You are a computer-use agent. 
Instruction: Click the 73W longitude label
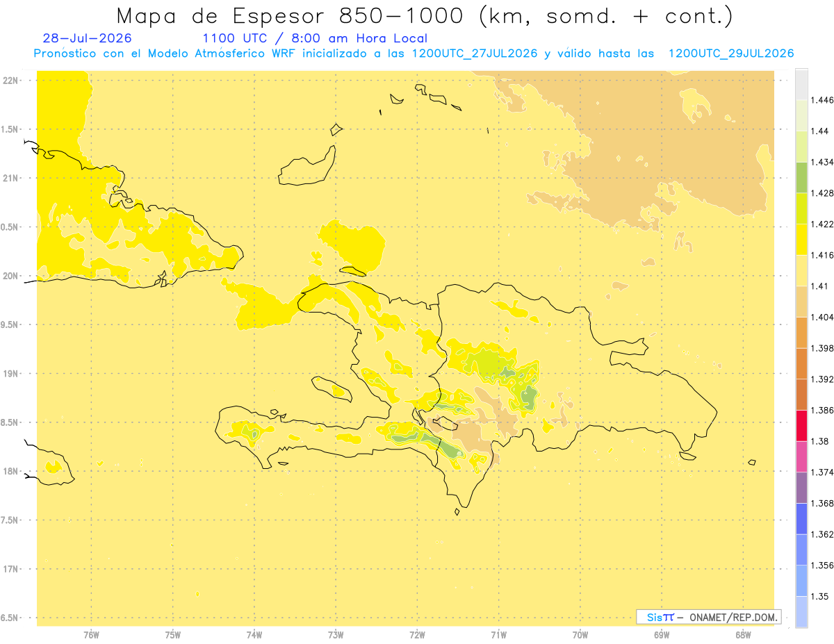[x=336, y=635]
